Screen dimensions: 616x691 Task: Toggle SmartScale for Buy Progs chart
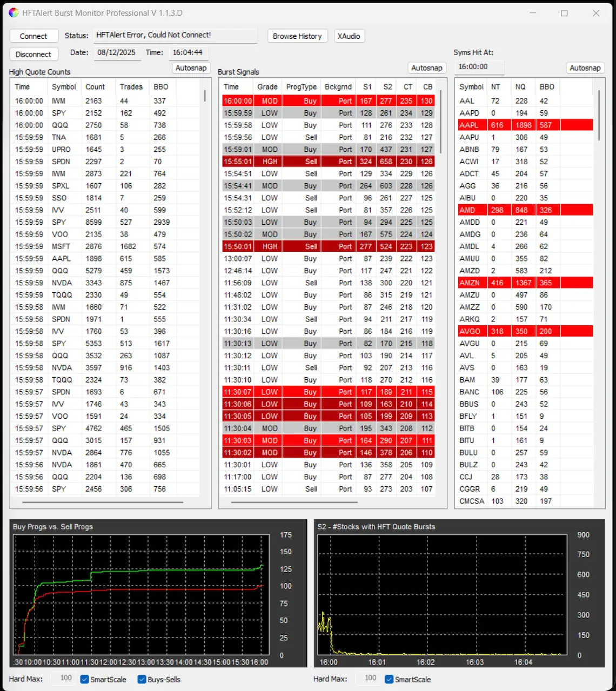pyautogui.click(x=85, y=679)
